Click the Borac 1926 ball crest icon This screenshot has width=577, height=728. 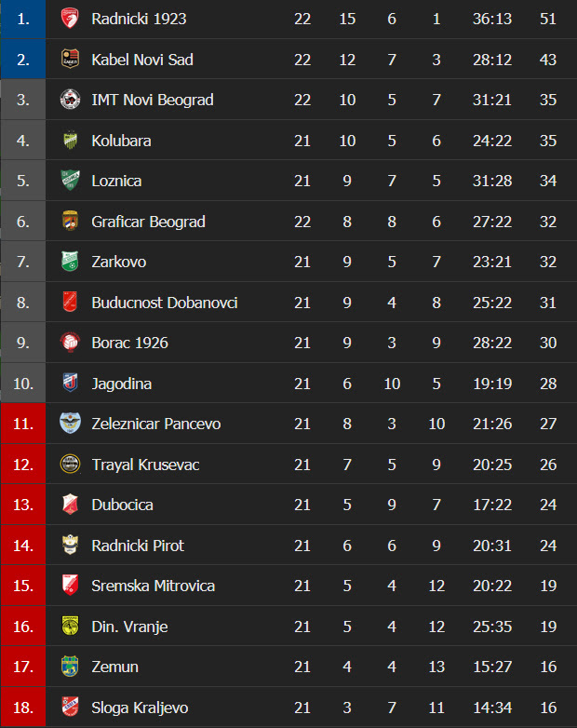pos(70,343)
